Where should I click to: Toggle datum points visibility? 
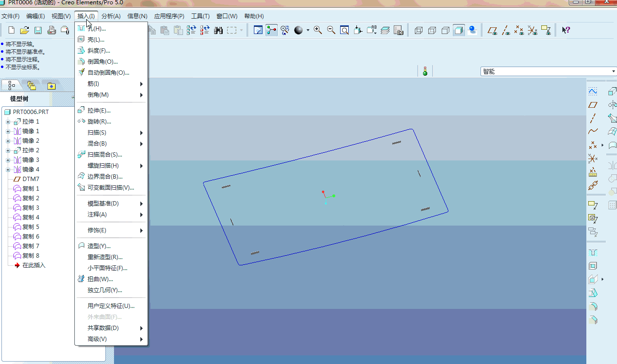(x=519, y=30)
